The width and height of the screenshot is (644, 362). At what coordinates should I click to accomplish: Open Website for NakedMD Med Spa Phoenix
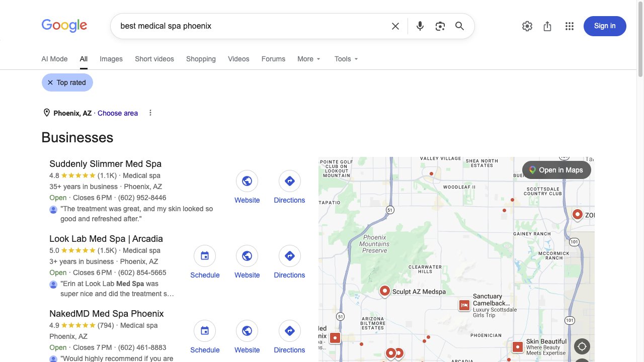click(x=247, y=337)
